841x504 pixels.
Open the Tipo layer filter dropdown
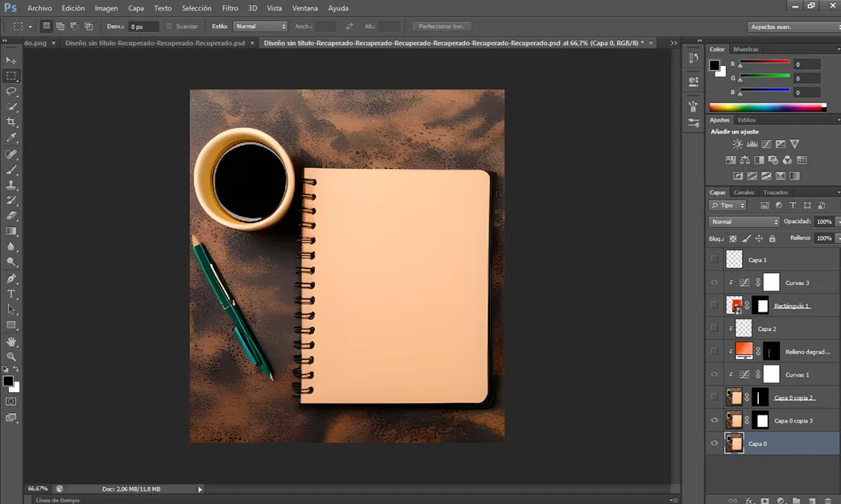coord(727,205)
